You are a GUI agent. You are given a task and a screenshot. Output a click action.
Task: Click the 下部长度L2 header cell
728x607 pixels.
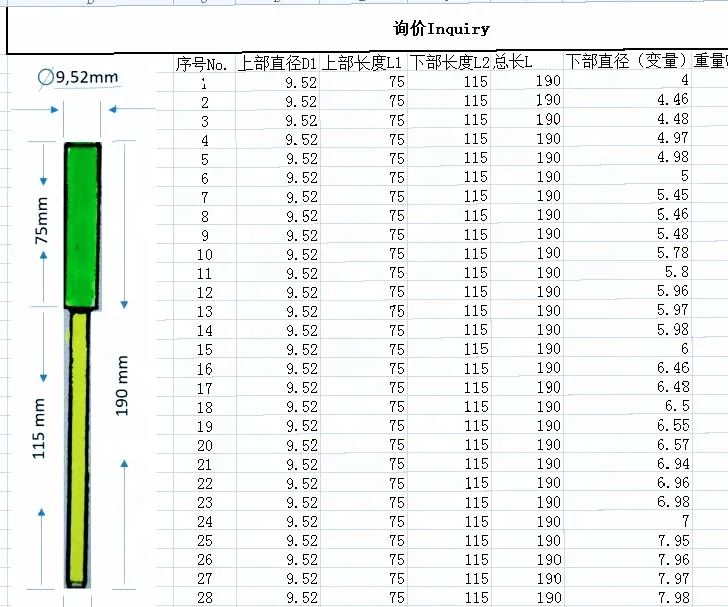click(449, 62)
